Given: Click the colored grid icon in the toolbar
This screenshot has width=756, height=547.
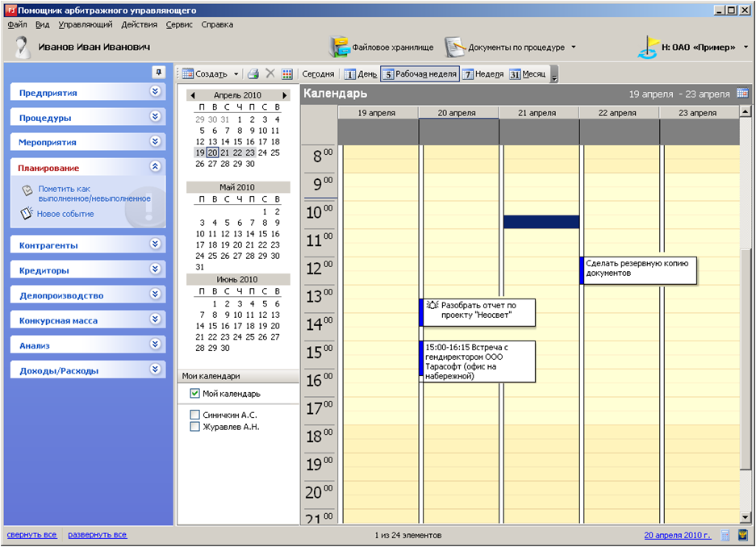Looking at the screenshot, I should tap(287, 74).
